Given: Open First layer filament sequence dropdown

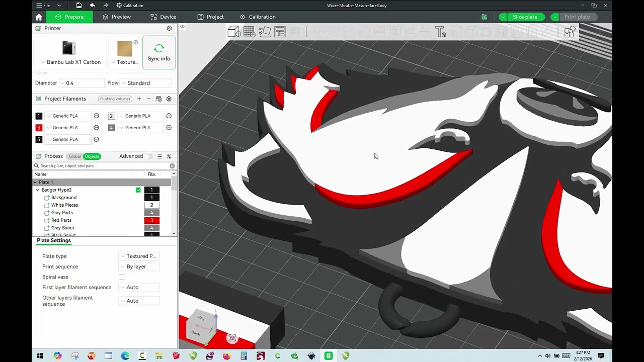Looking at the screenshot, I should [139, 288].
